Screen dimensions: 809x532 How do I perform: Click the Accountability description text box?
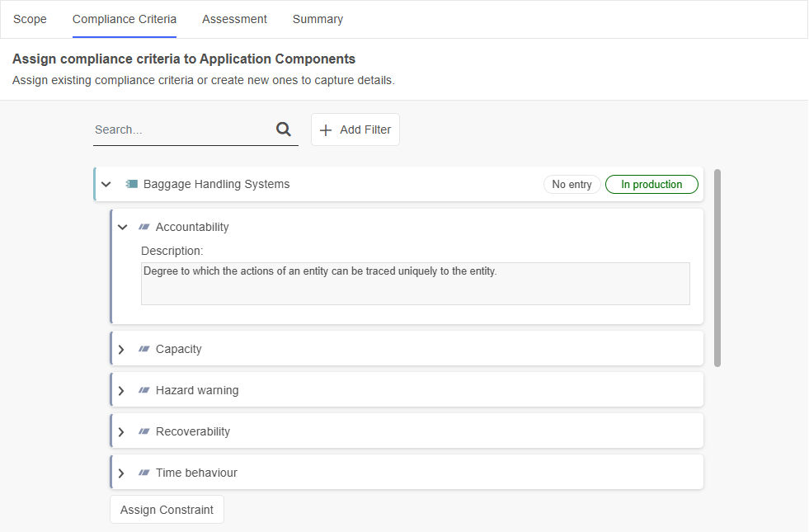[x=416, y=284]
